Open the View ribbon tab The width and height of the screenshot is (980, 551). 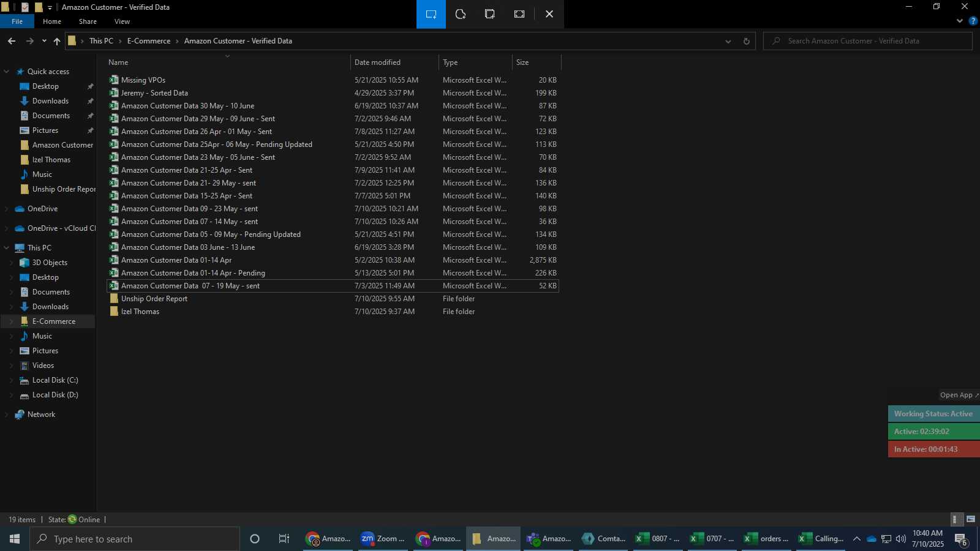click(122, 21)
